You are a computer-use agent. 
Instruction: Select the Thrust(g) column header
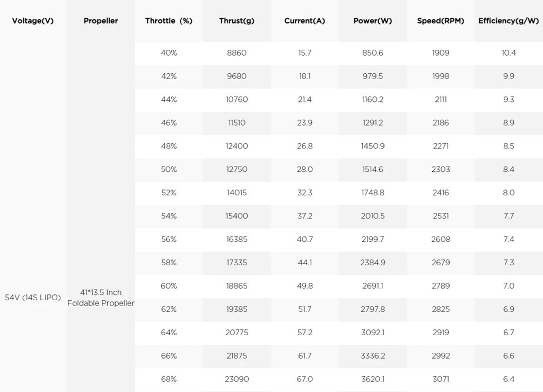[237, 21]
